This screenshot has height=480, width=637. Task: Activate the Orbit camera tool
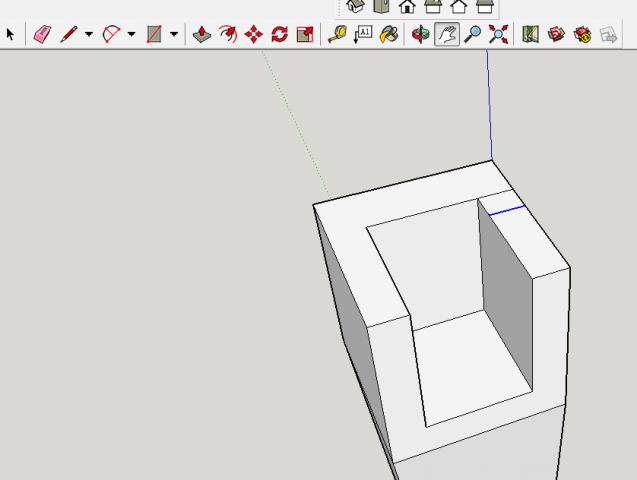click(421, 34)
